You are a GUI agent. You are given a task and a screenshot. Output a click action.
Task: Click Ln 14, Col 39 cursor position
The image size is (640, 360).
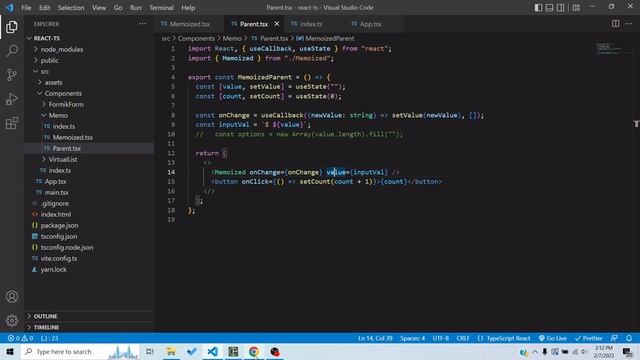coord(375,338)
